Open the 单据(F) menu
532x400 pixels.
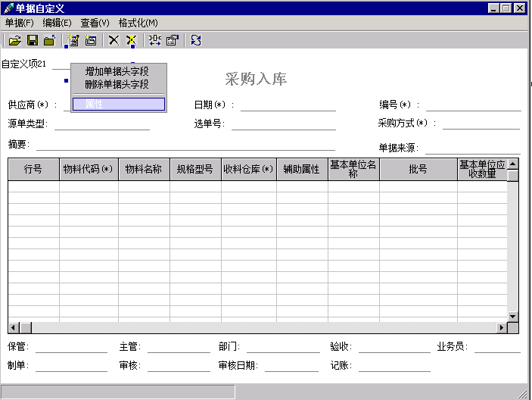click(x=19, y=23)
